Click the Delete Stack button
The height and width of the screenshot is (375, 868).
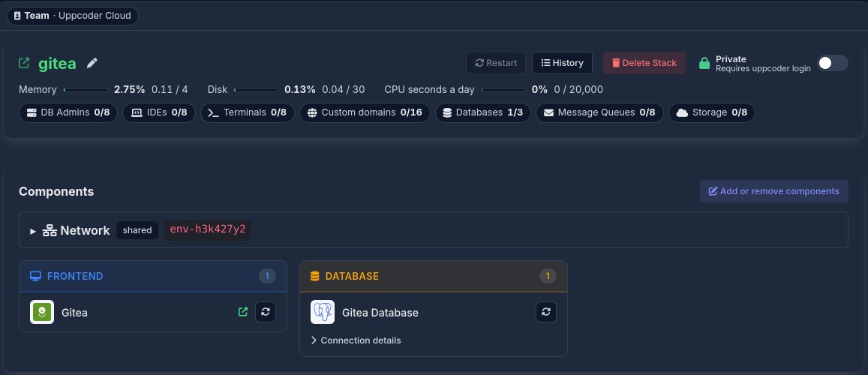pos(644,63)
